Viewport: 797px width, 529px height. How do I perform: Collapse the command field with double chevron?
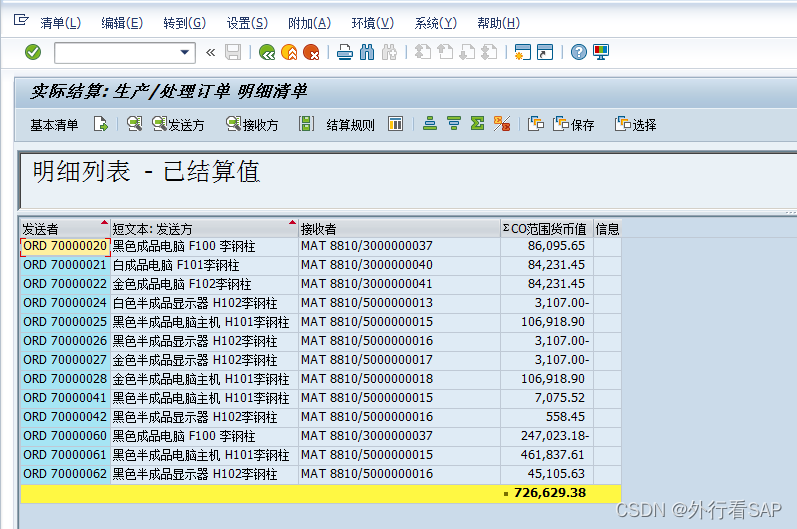[210, 52]
